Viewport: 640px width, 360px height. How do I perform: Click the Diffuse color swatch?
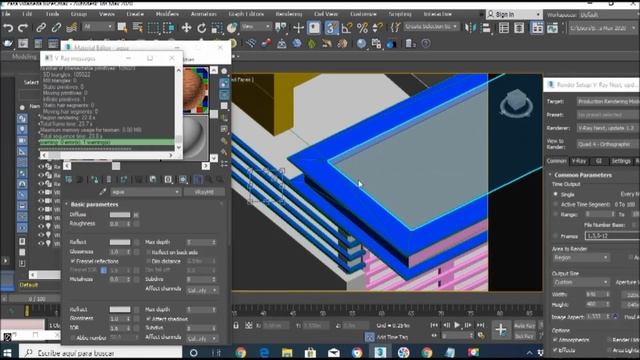coord(120,215)
